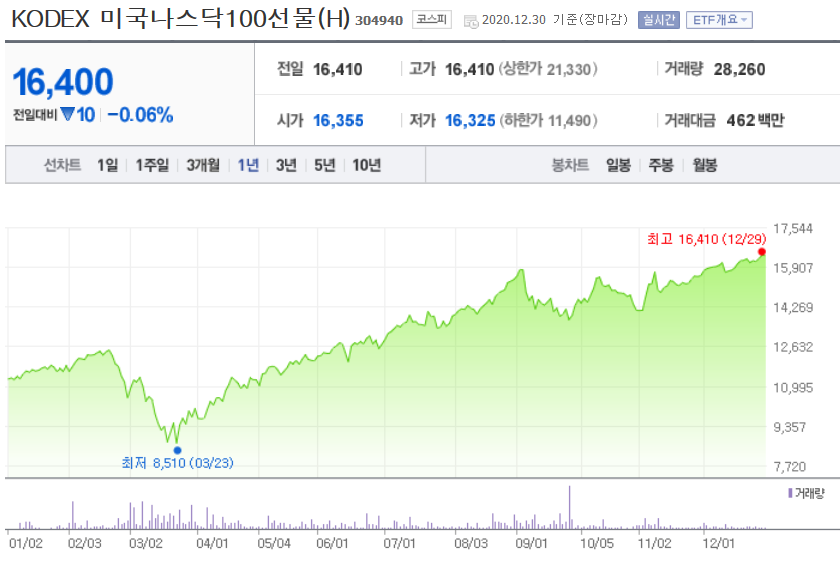The width and height of the screenshot is (840, 562).
Task: Click the 12/01 x-axis date label
Action: click(x=718, y=543)
